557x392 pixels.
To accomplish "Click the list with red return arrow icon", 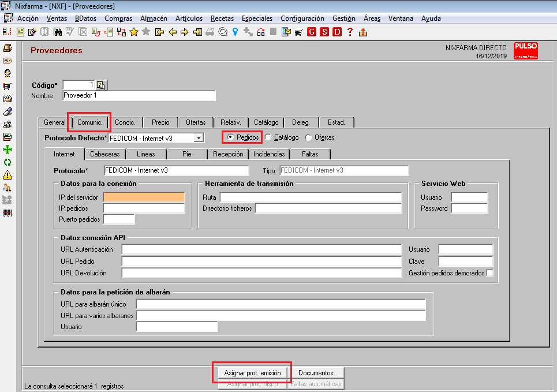I will (x=96, y=32).
